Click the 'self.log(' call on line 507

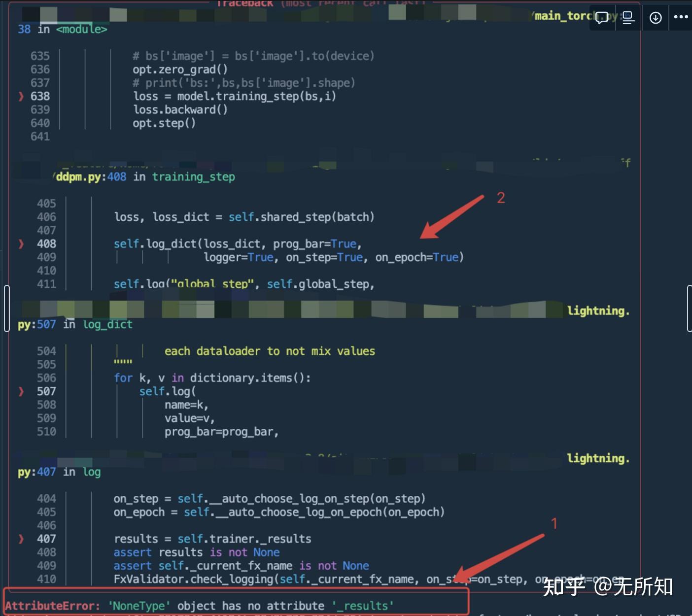coord(168,391)
